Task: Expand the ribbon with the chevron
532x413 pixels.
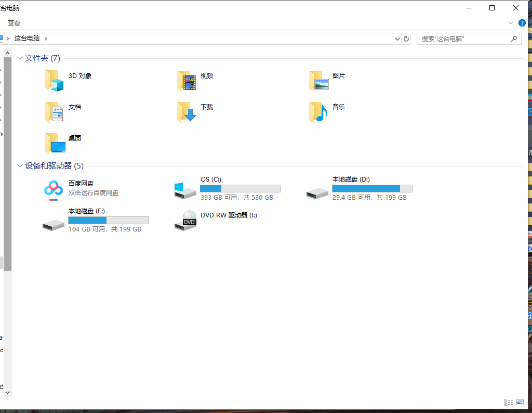Action: pyautogui.click(x=510, y=22)
